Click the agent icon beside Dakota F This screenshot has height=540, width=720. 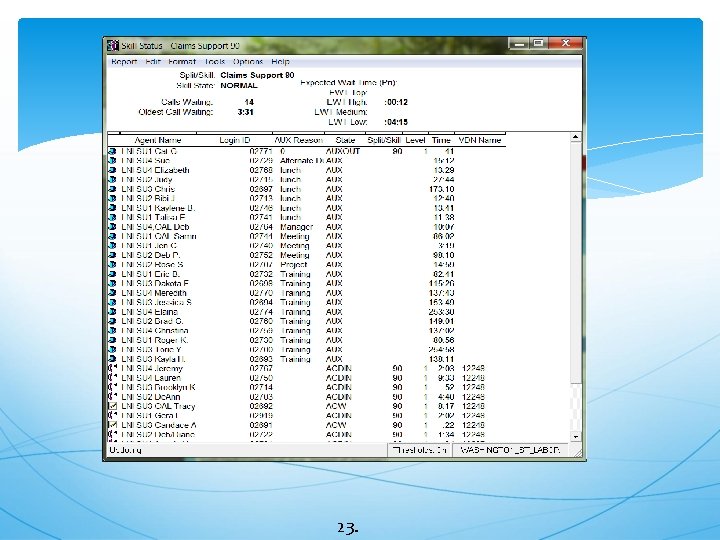click(112, 283)
